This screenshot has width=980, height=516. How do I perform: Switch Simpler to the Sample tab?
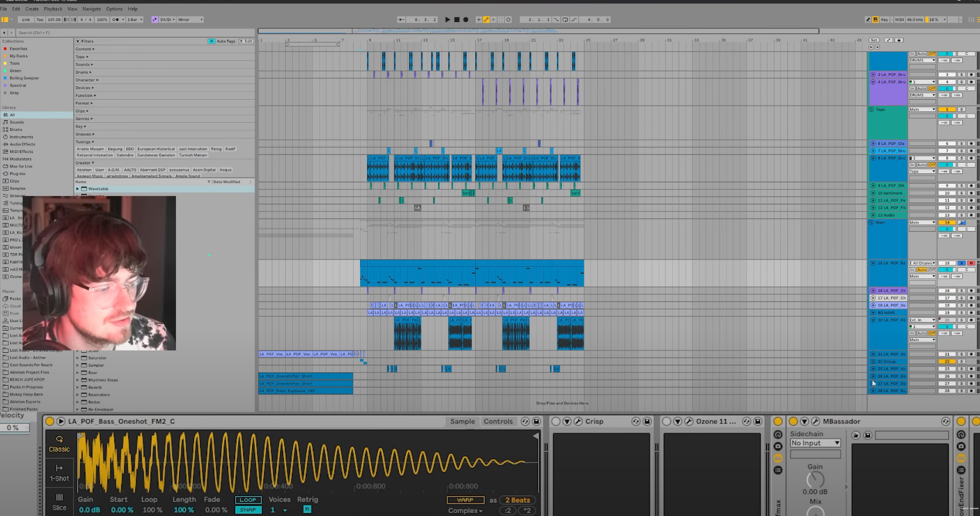pos(462,421)
